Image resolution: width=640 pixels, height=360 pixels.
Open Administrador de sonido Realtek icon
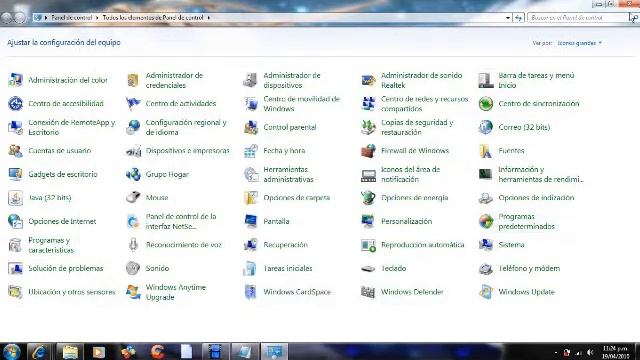368,80
